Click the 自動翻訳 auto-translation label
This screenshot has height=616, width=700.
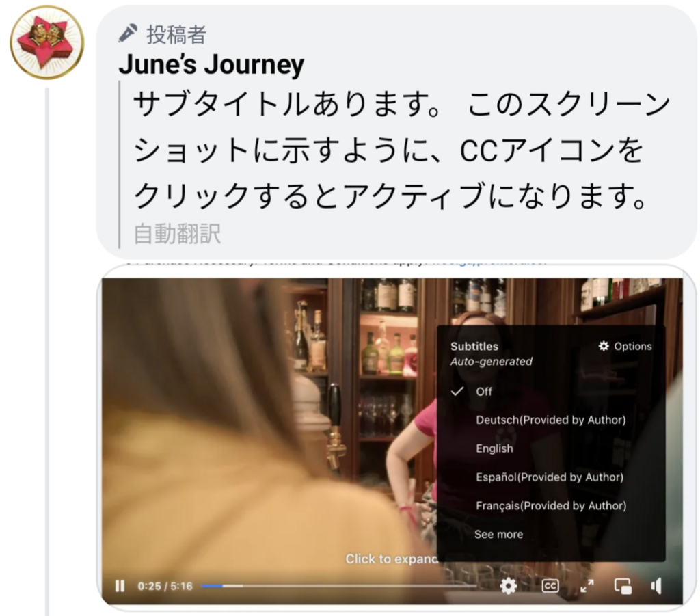(177, 233)
